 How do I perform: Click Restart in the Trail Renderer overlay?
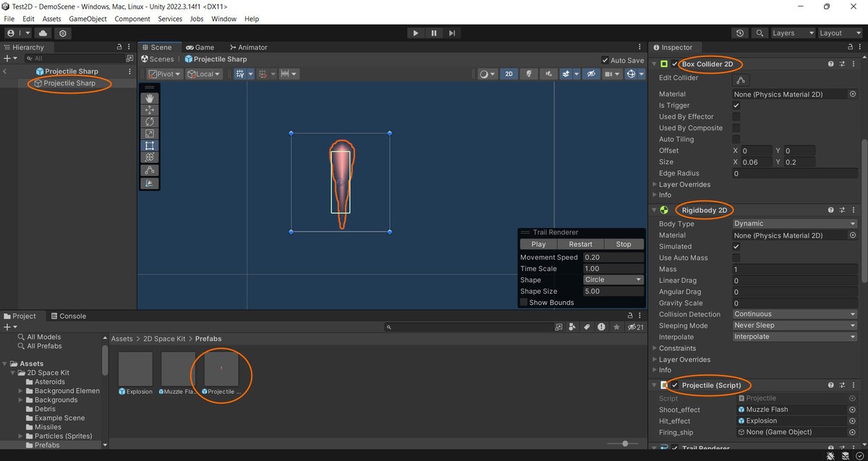coord(580,245)
